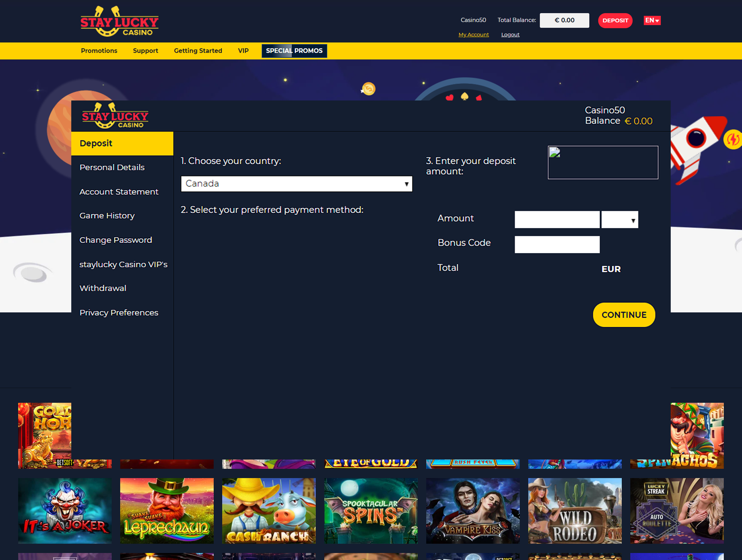The height and width of the screenshot is (560, 742).
Task: Open the SPECIAL PROMOS tab
Action: click(x=294, y=51)
